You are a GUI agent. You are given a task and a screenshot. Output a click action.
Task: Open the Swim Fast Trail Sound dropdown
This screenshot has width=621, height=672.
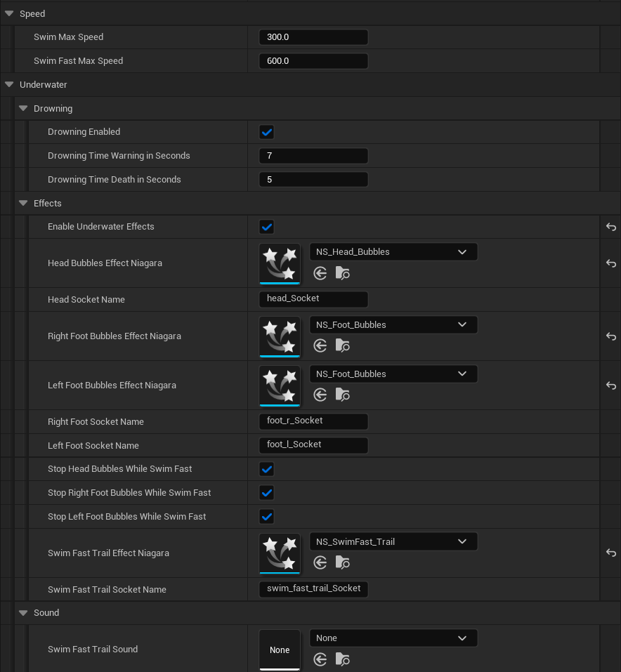pyautogui.click(x=393, y=638)
